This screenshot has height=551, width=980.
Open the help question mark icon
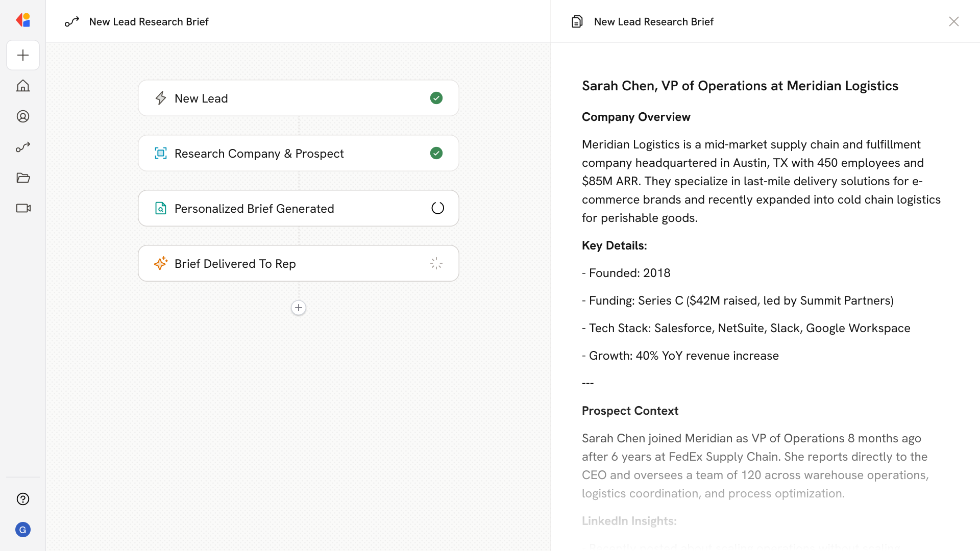coord(23,499)
